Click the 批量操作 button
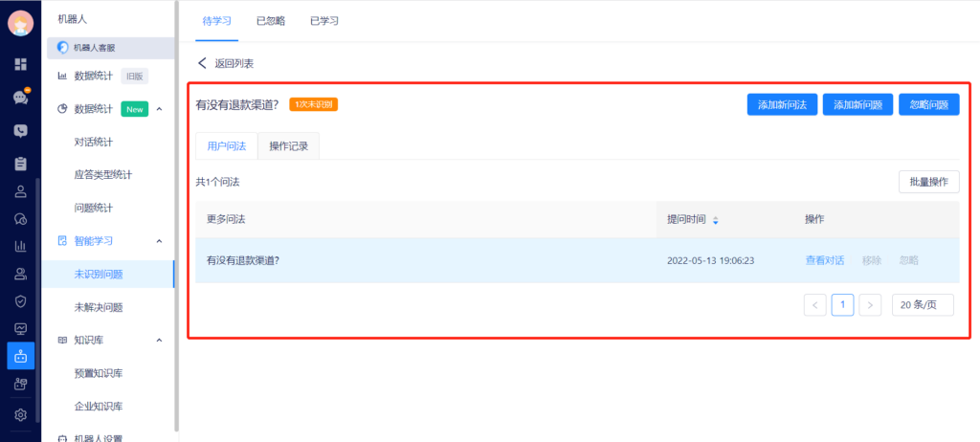980x442 pixels. 928,182
